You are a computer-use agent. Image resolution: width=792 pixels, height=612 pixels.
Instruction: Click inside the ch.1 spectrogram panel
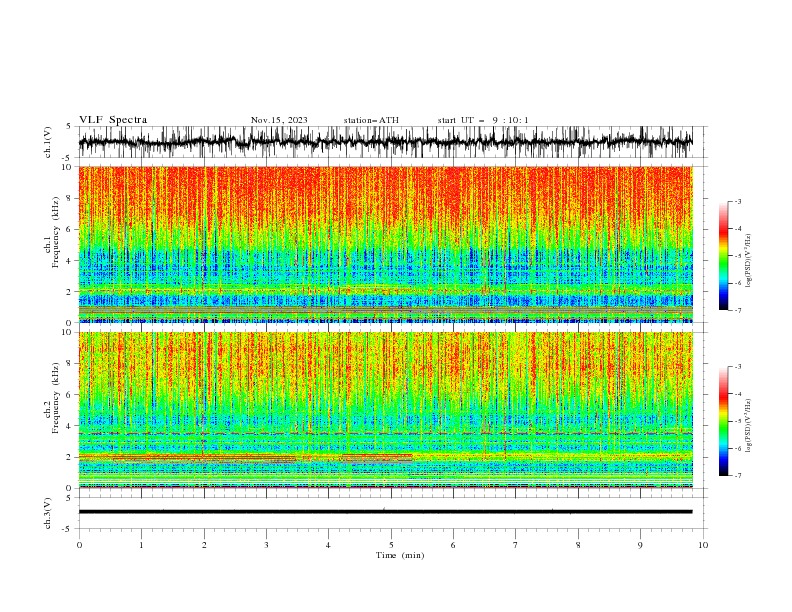pos(385,244)
